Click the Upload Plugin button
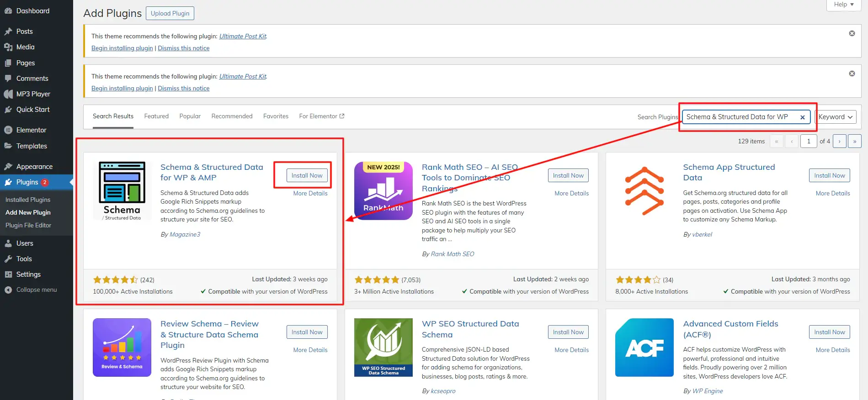This screenshot has width=868, height=400. coord(170,13)
